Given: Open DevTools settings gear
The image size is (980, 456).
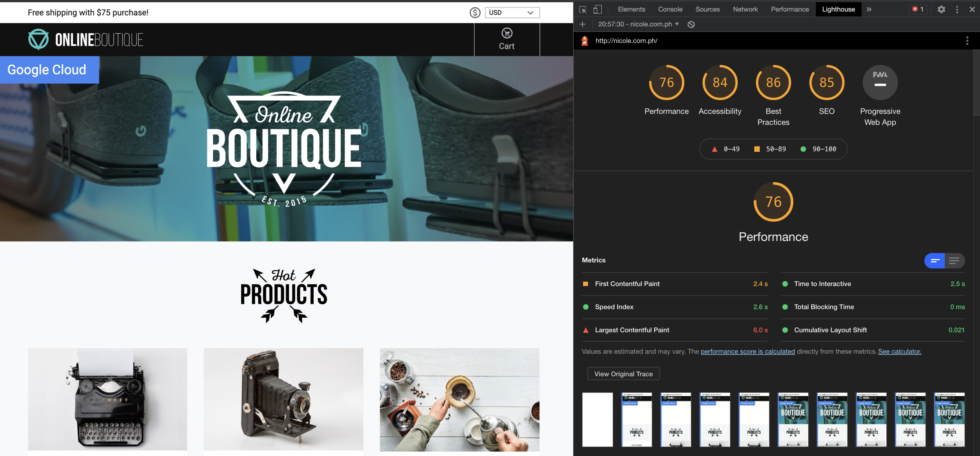Looking at the screenshot, I should click(x=941, y=9).
